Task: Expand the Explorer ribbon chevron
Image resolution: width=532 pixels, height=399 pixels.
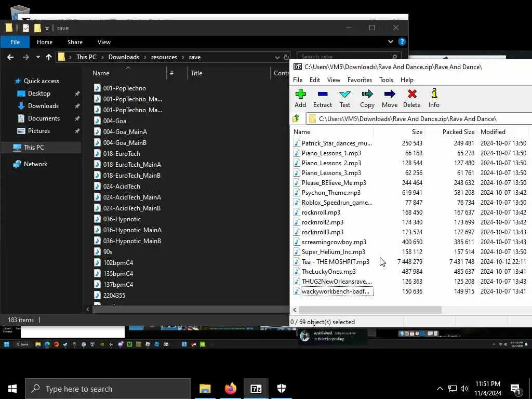Action: tap(391, 42)
